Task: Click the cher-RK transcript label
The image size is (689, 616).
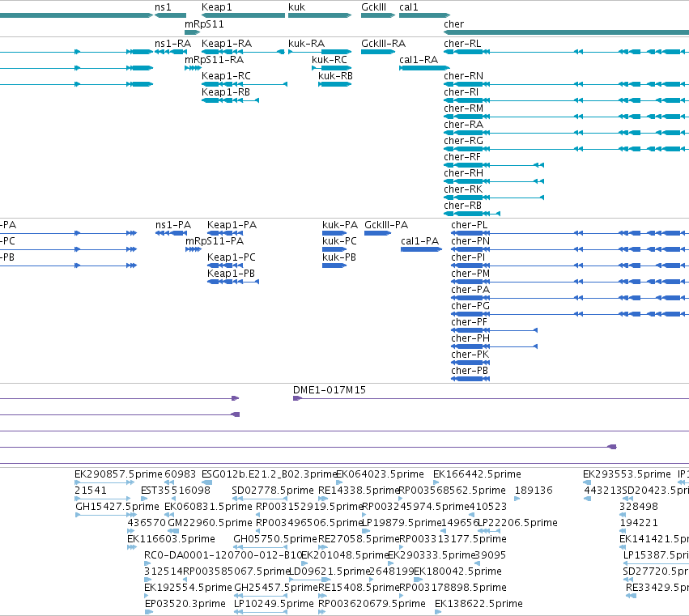Action: (x=463, y=189)
